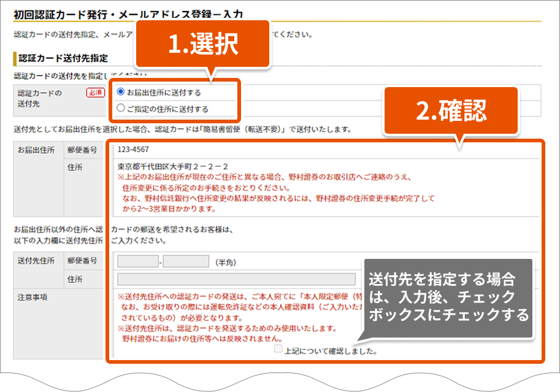Click the 認証カードの送付先 label cell
The height and width of the screenshot is (392, 560).
click(40, 98)
